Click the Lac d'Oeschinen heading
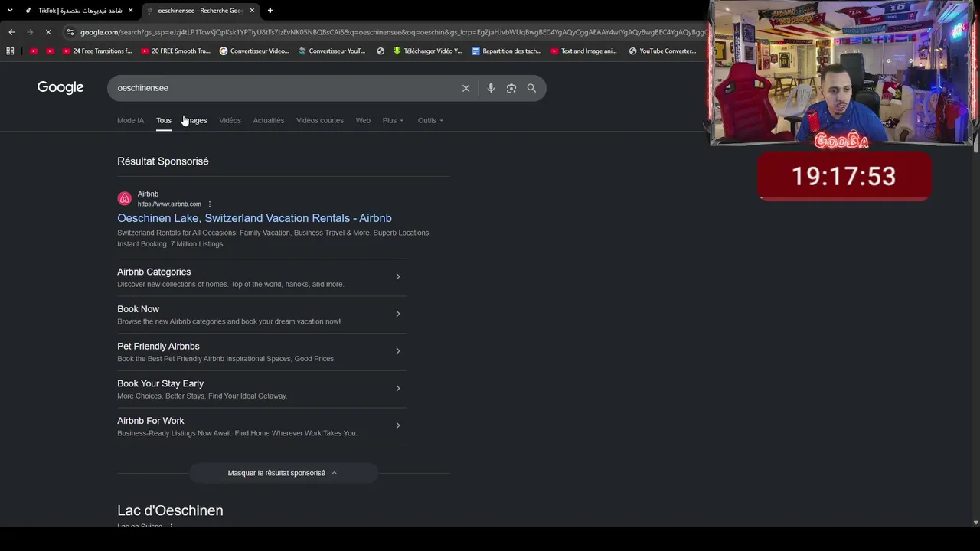 pos(170,510)
